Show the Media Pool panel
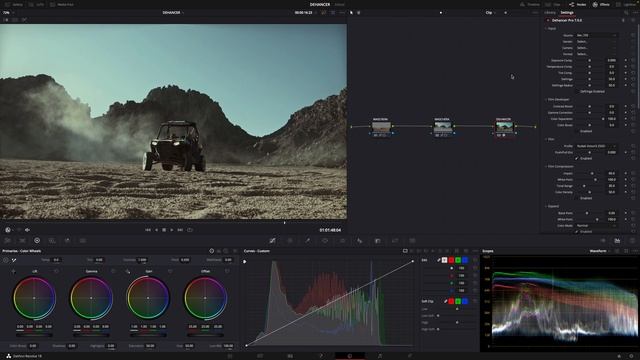The width and height of the screenshot is (640, 360). [62, 4]
